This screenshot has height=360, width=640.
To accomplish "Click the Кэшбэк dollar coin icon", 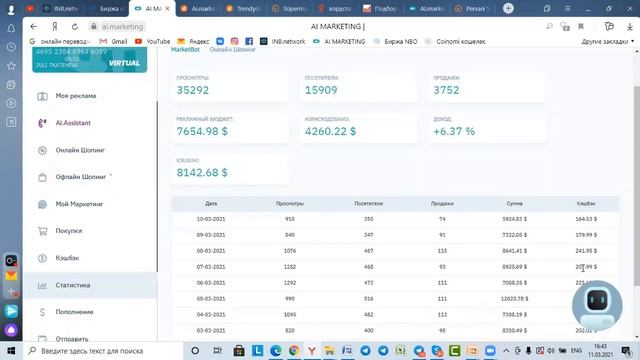I will 42,258.
